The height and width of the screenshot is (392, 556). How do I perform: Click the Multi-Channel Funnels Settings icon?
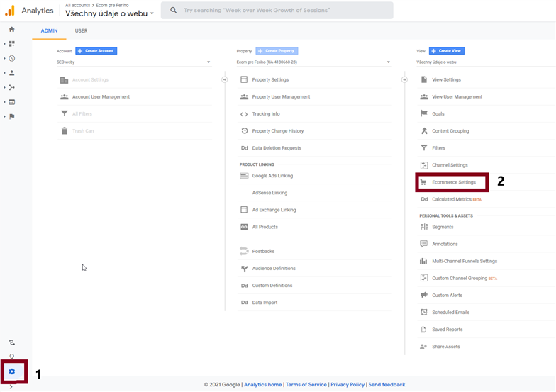pos(423,261)
